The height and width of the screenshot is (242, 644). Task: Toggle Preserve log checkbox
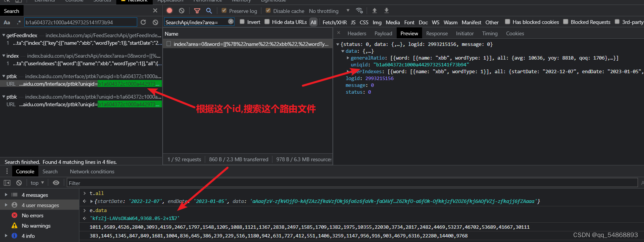[x=224, y=11]
